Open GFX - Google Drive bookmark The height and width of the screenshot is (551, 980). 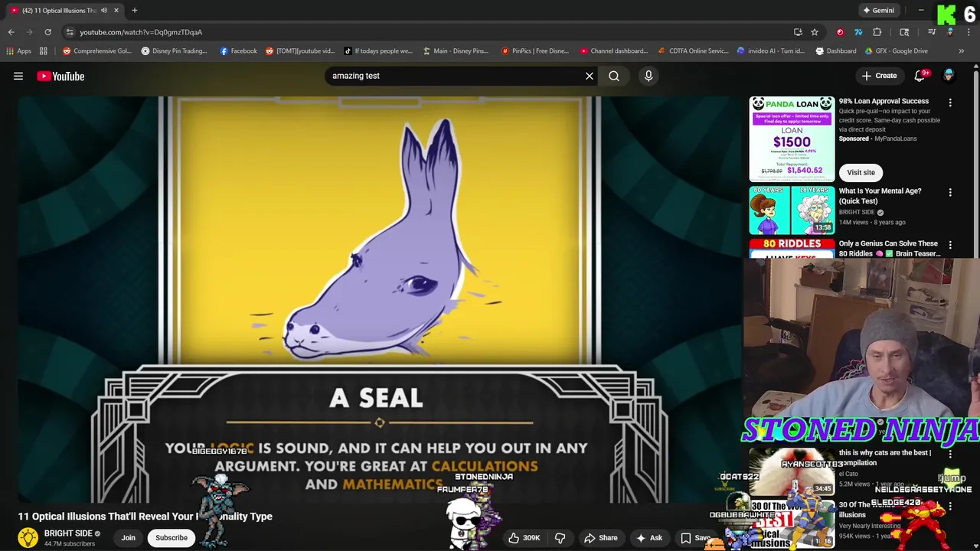tap(895, 51)
